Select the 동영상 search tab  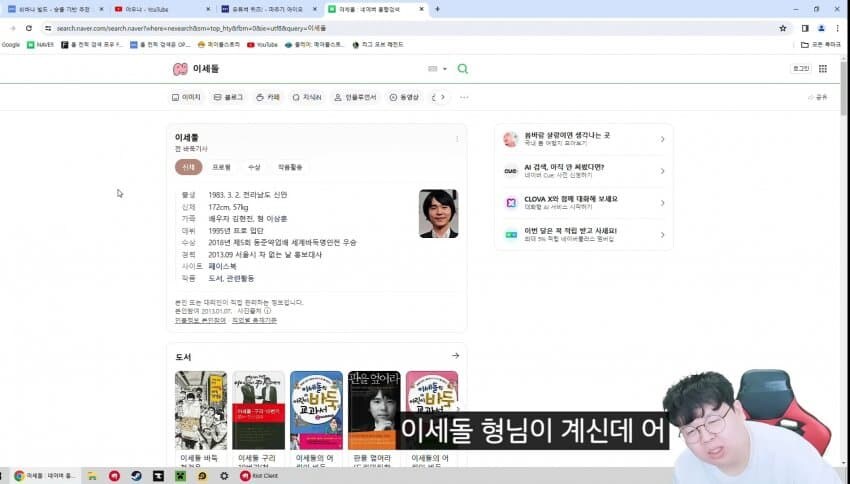pos(404,98)
